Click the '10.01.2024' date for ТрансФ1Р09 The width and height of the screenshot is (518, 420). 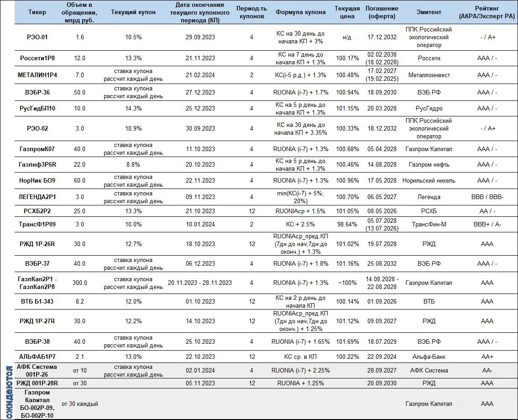tap(200, 224)
